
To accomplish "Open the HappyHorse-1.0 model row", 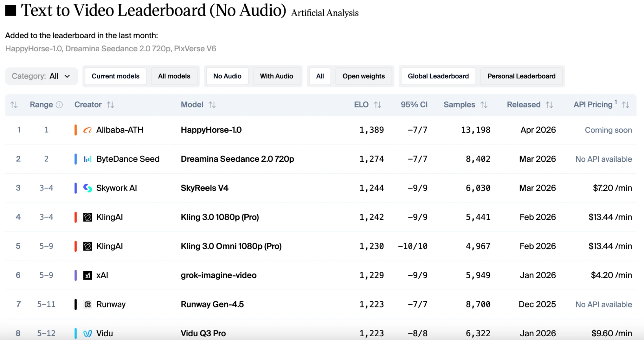I will [x=211, y=130].
